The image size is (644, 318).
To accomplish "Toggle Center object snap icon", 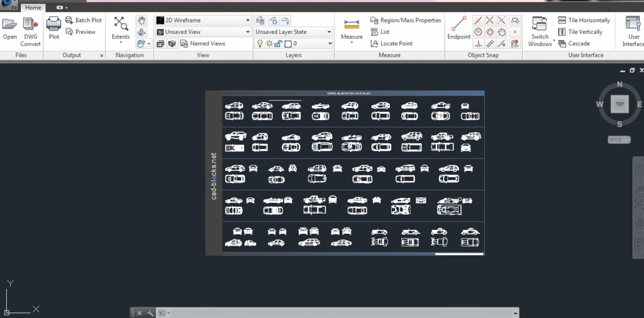I will coord(478,32).
